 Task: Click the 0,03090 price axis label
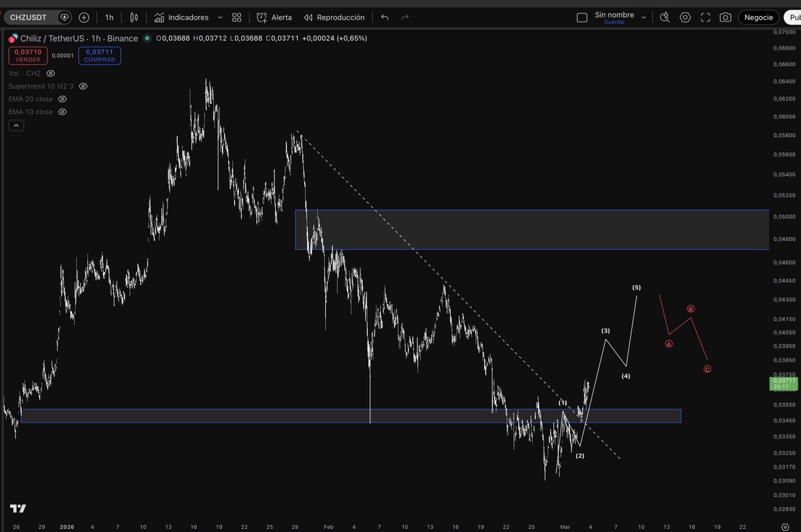pos(784,481)
